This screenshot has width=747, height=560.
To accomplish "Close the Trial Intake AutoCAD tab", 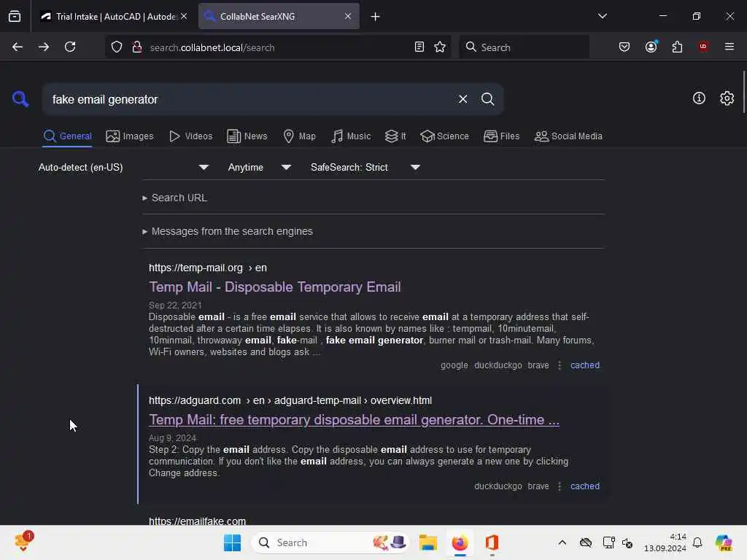I will pyautogui.click(x=184, y=16).
